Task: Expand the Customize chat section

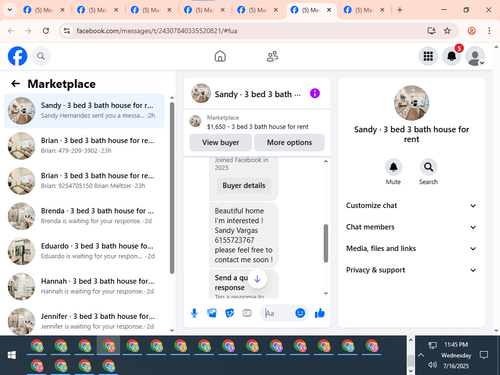Action: (x=411, y=205)
